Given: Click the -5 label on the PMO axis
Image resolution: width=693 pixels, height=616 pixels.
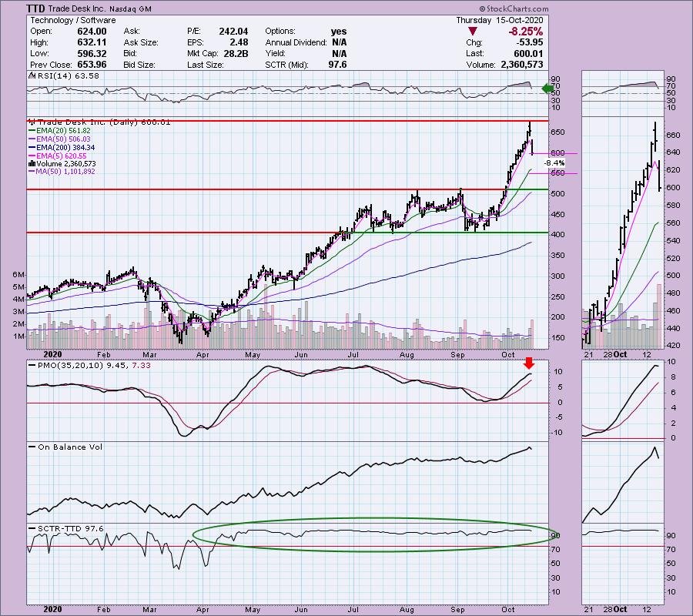Looking at the screenshot, I should (559, 417).
